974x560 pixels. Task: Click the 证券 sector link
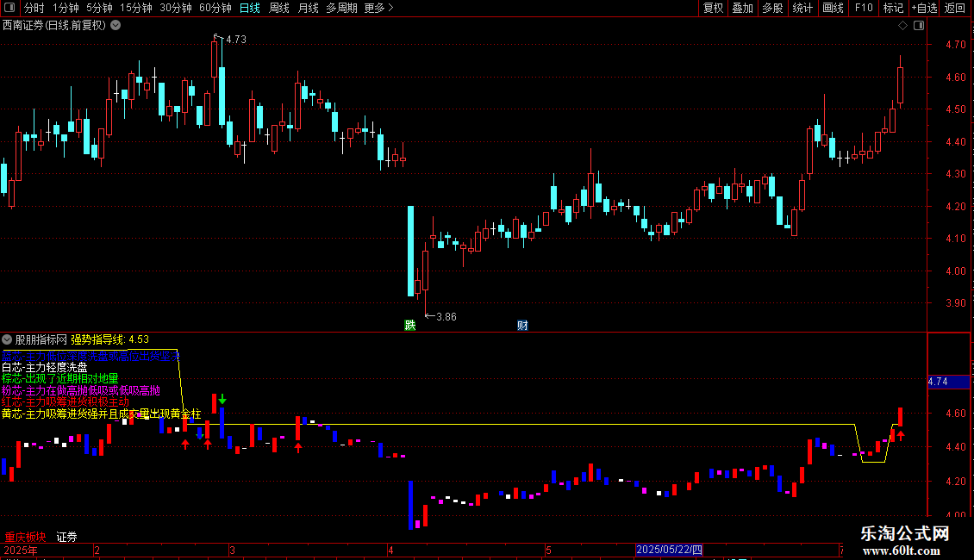67,537
